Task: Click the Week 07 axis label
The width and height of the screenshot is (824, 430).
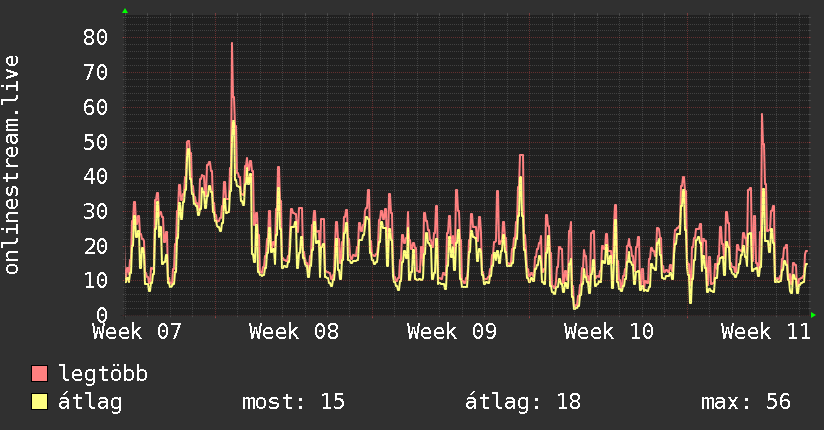Action: coord(137,332)
